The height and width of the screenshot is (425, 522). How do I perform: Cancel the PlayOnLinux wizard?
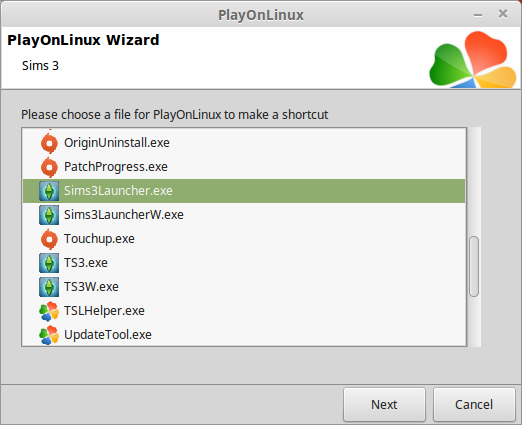(x=474, y=405)
